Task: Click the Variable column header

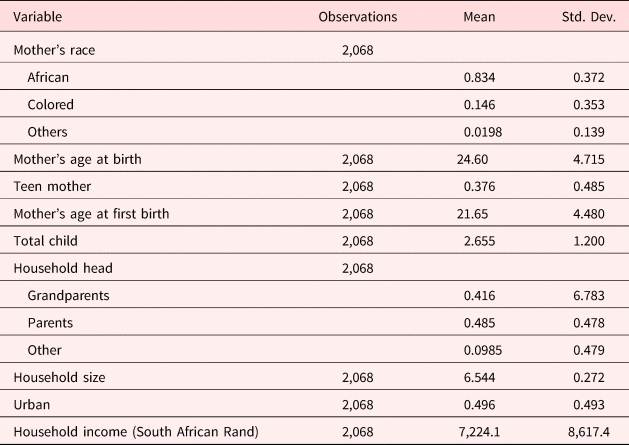Action: [35, 16]
